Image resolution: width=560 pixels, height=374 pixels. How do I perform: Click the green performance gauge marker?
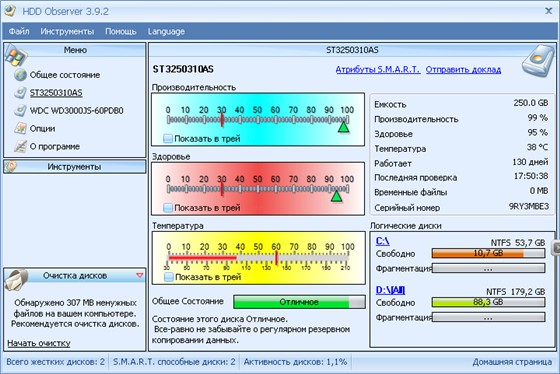click(344, 127)
